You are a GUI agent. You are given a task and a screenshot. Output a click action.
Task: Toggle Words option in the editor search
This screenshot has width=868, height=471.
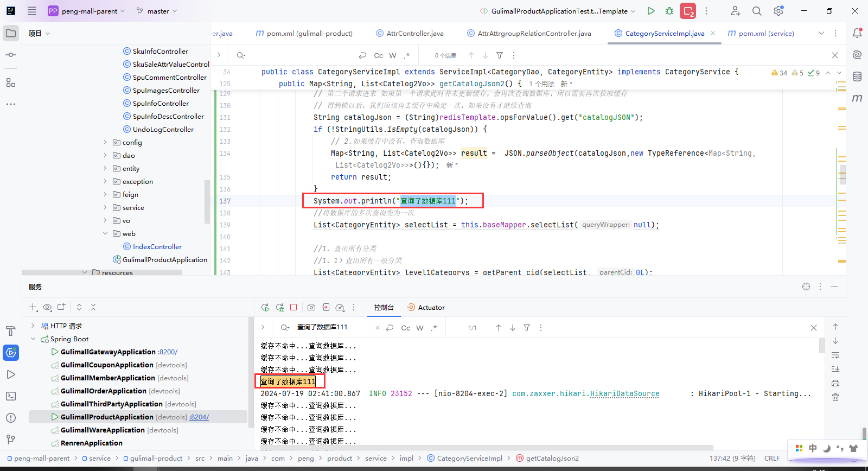click(x=393, y=55)
